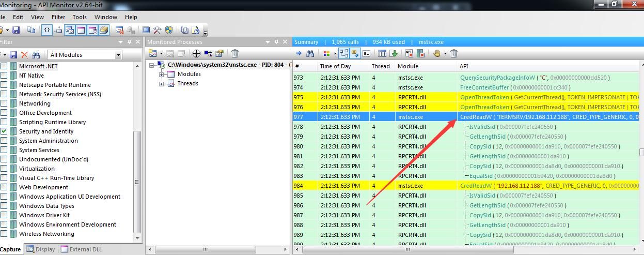Open the Window menu
This screenshot has width=644, height=255.
point(106,17)
